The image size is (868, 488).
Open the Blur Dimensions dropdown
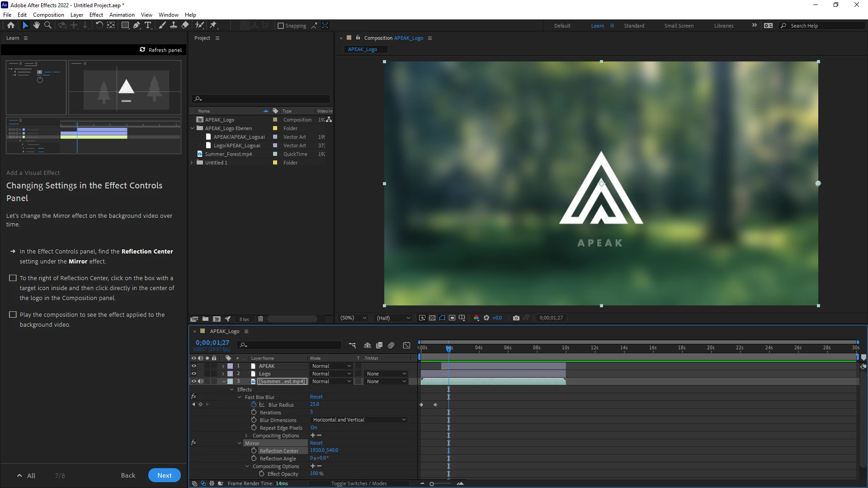(x=359, y=420)
